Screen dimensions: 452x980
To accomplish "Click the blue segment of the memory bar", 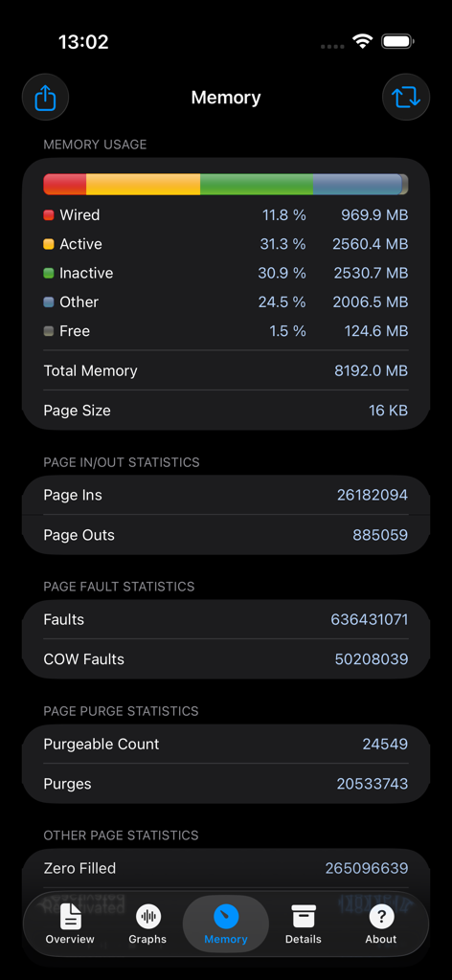I will click(x=357, y=185).
